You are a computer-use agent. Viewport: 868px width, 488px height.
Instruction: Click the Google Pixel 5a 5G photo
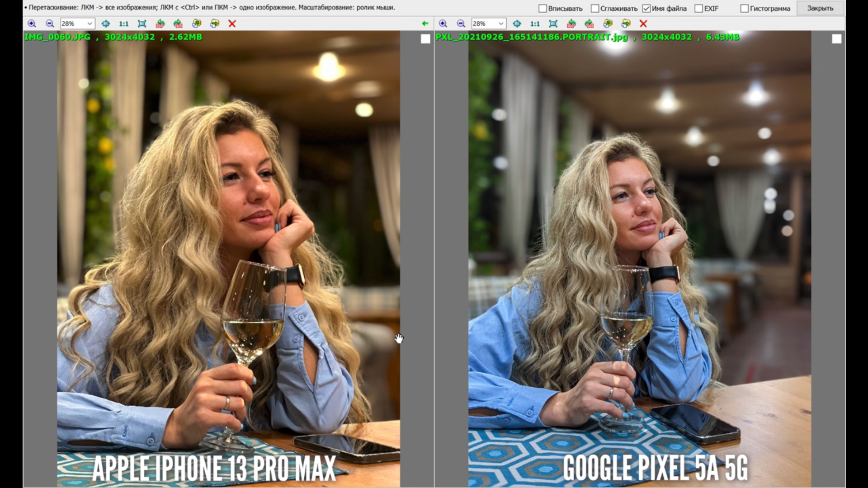(x=639, y=258)
